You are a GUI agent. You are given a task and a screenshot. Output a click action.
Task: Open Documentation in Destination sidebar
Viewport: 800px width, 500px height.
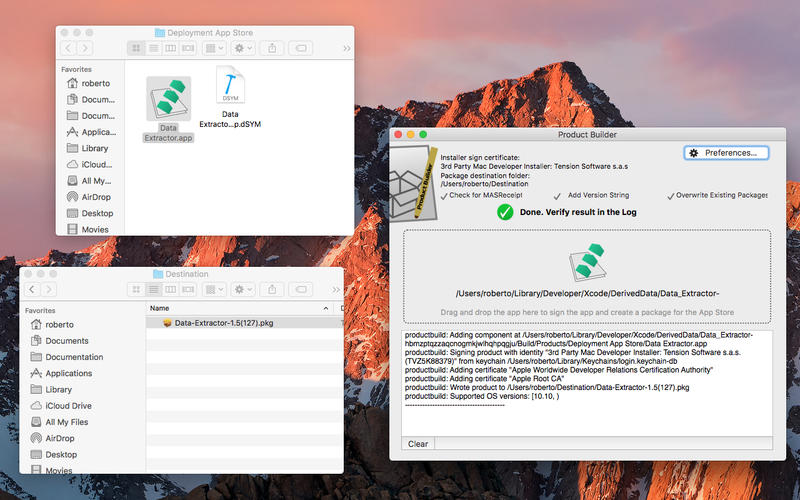[x=67, y=357]
